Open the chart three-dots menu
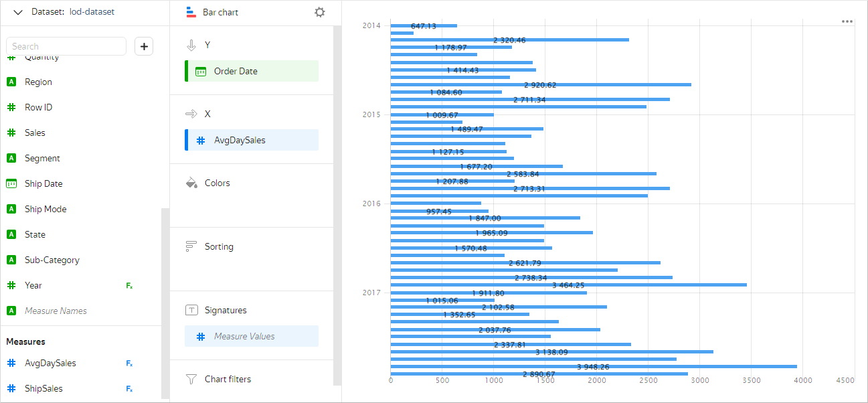Image resolution: width=868 pixels, height=403 pixels. 847,21
